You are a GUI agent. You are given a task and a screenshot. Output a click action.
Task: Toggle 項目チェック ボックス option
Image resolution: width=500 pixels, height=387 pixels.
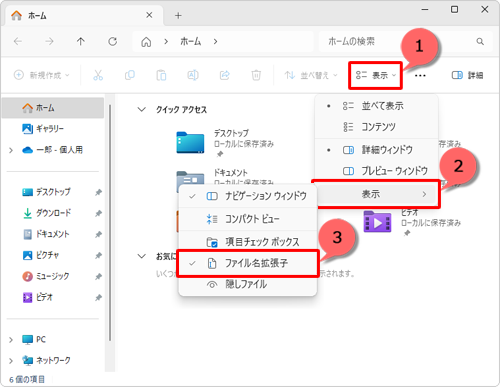click(x=248, y=242)
